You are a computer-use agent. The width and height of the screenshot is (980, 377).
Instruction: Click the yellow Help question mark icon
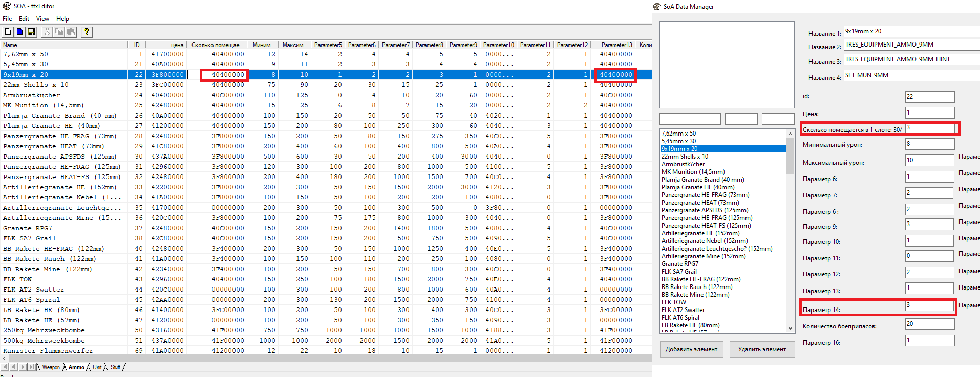pos(87,32)
